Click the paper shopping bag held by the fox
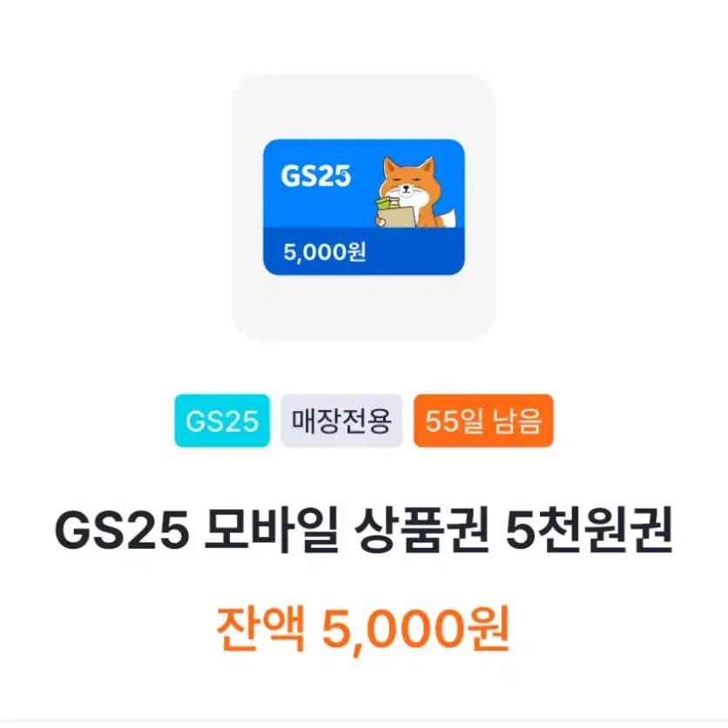This screenshot has width=728, height=728. click(398, 216)
